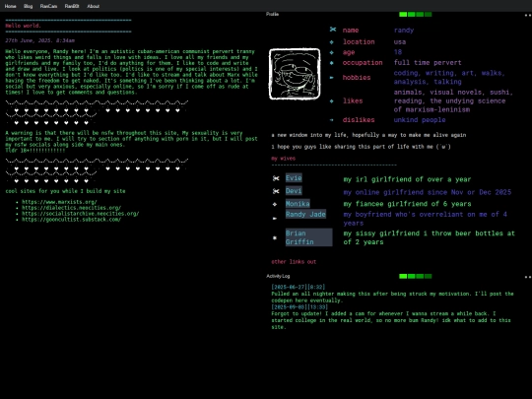Viewport: 532px width, 399px height.
Task: Click the 'randy' name value
Action: point(404,30)
